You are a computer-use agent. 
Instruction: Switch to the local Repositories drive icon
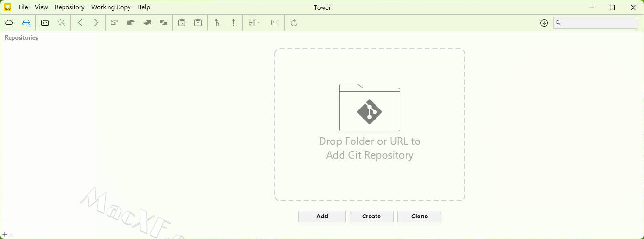tap(26, 22)
